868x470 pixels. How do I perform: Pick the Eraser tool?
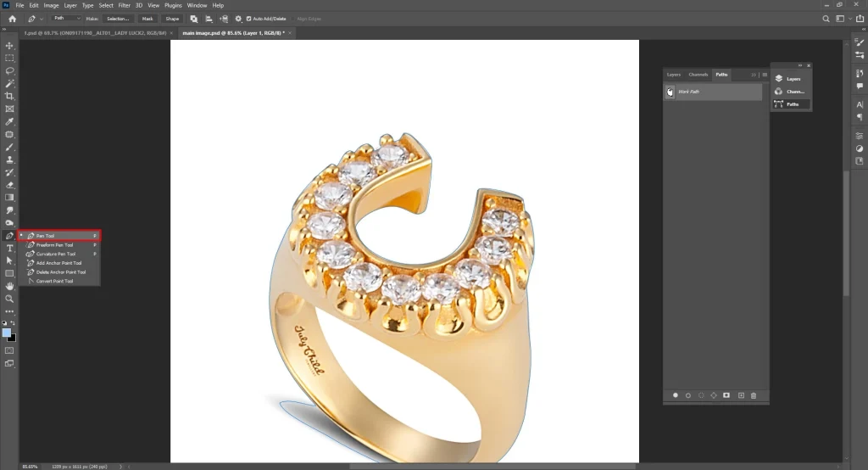click(x=9, y=185)
